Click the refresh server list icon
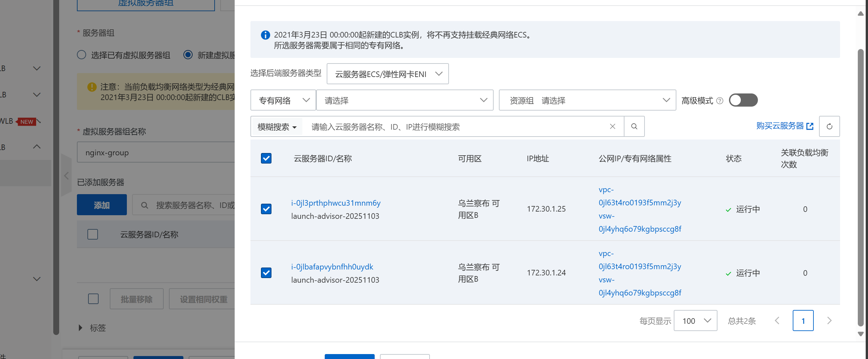 pos(829,127)
